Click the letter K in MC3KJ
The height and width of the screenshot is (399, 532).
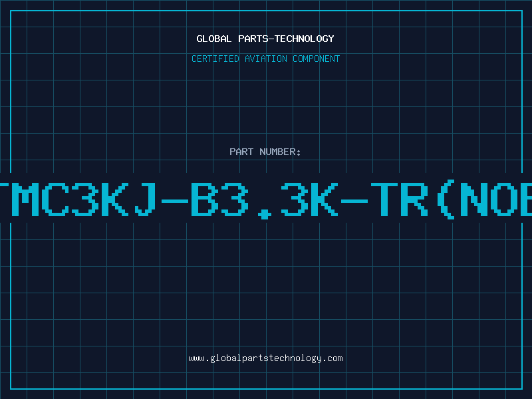click(114, 199)
